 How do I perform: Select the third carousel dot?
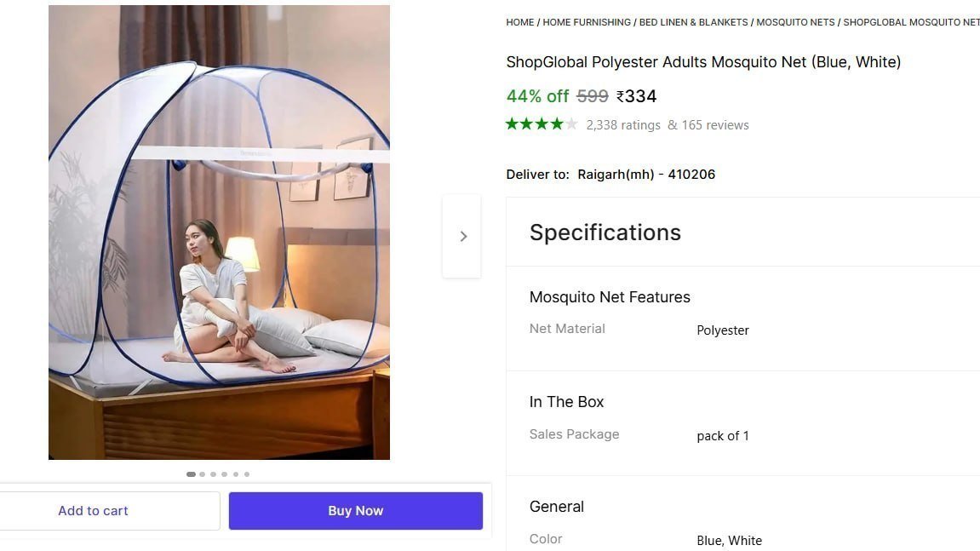[214, 474]
